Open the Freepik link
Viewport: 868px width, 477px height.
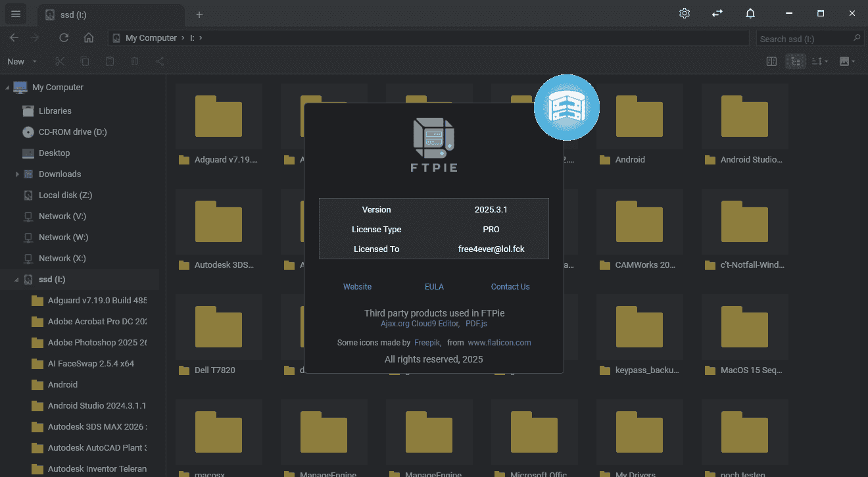click(427, 343)
